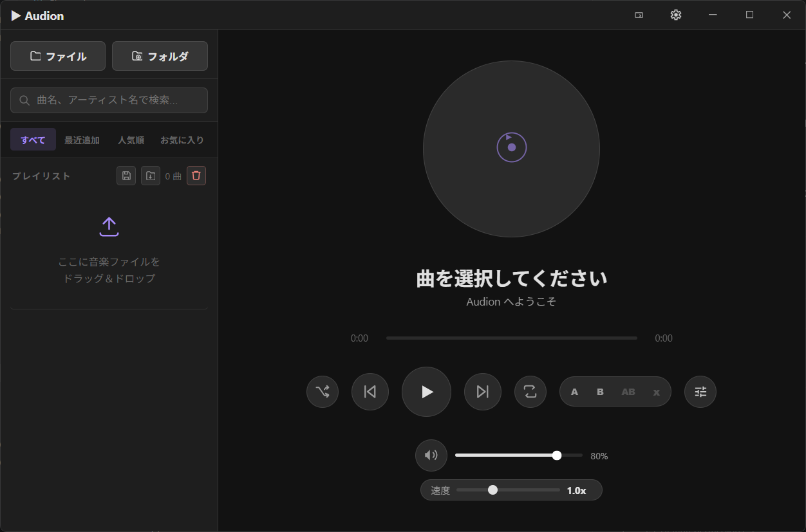The width and height of the screenshot is (806, 532).
Task: Open the フォルダ (folder) button
Action: pos(160,56)
